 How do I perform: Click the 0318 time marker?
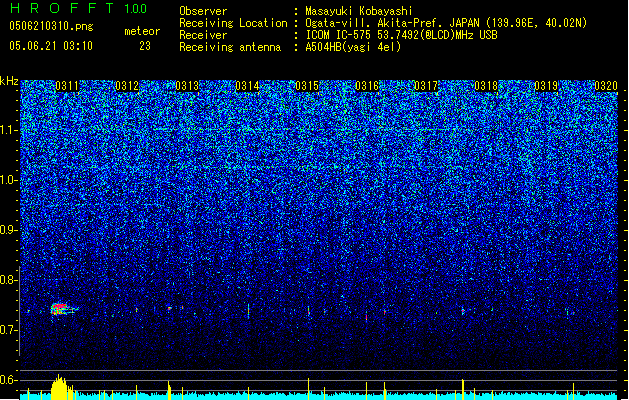click(x=486, y=86)
